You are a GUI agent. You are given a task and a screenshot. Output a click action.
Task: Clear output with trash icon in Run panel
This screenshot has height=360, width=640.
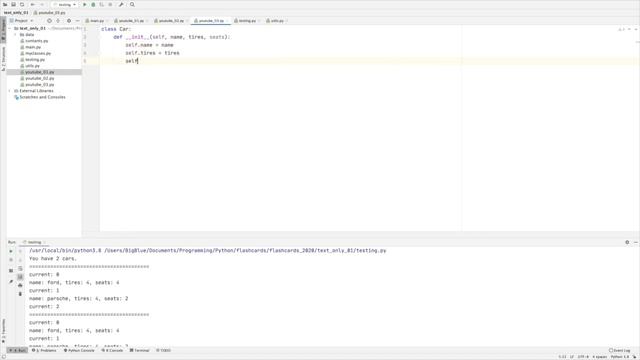(20, 294)
